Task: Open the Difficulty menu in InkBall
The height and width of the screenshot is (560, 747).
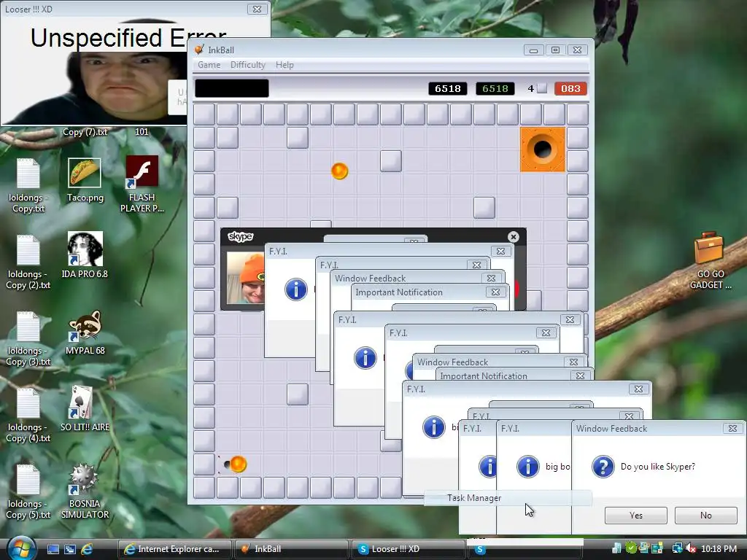Action: 248,65
